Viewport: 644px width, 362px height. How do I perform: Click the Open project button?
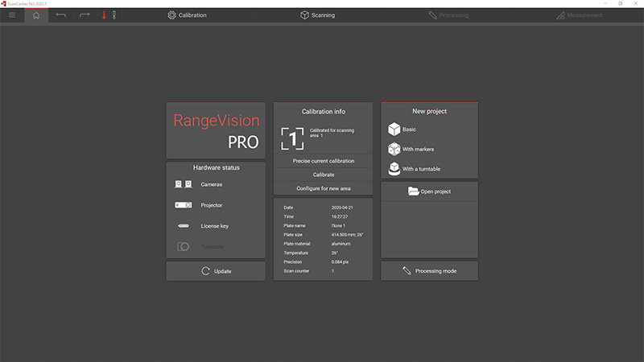pos(429,191)
